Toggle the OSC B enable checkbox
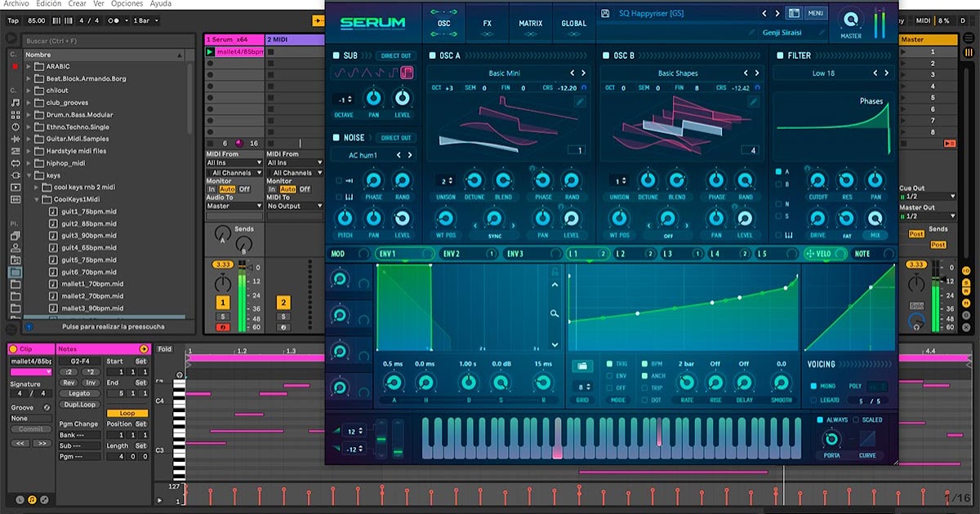 [605, 55]
